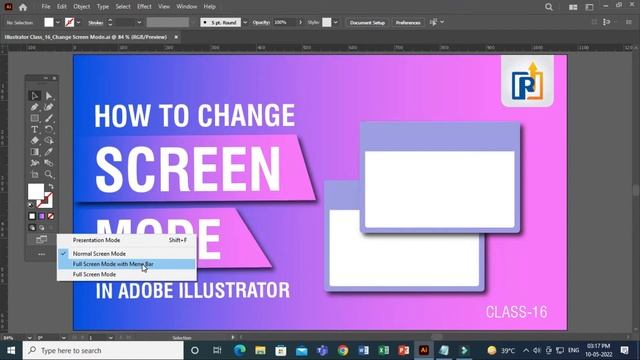Image resolution: width=640 pixels, height=360 pixels.
Task: Click control bar fill swatch
Action: pos(49,22)
